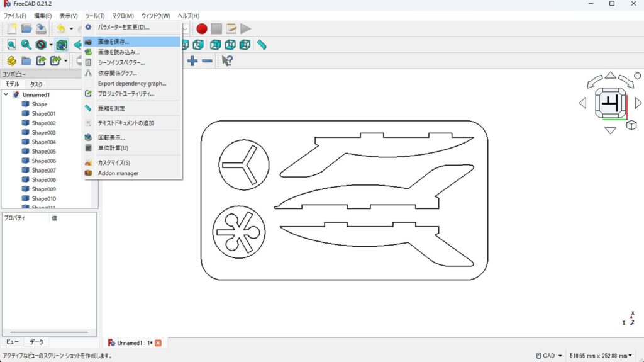
Task: Toggle the bounding box selection icon
Action: tap(62, 45)
